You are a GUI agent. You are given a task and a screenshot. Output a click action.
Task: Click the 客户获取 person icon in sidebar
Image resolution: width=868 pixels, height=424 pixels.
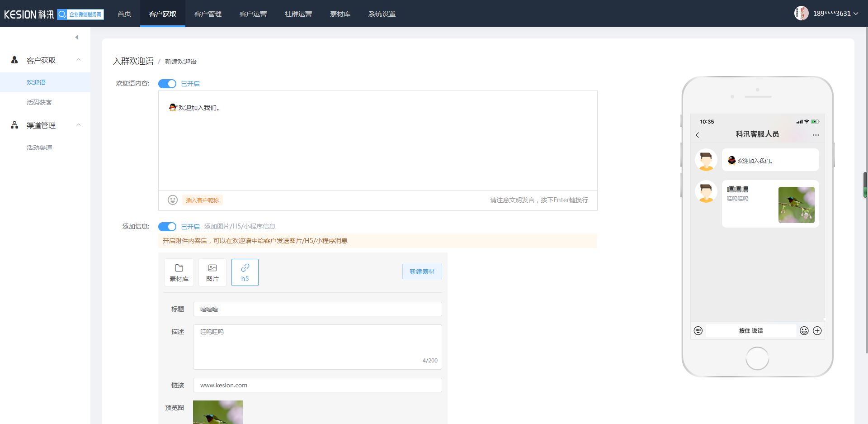(x=14, y=60)
